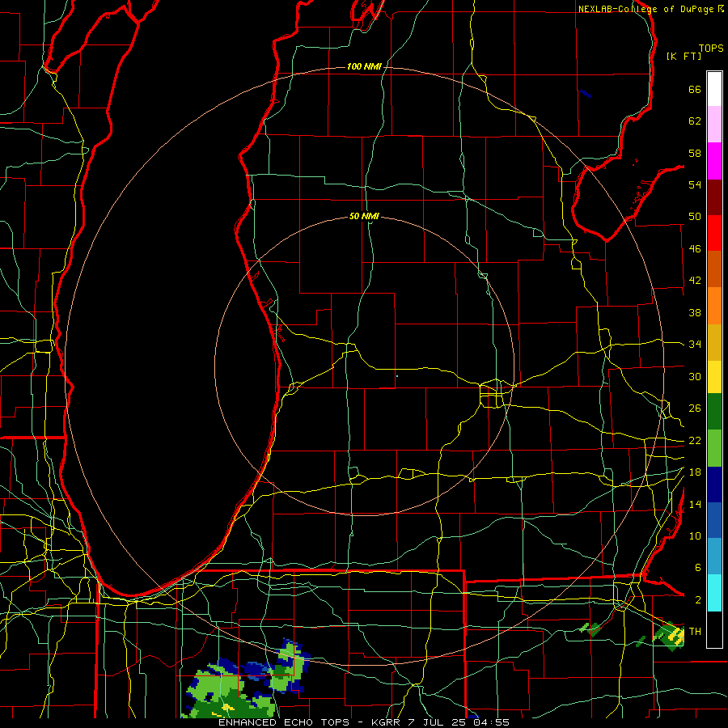This screenshot has width=728, height=728.
Task: Click the small blue echo in northeast Michigan
Action: (586, 94)
